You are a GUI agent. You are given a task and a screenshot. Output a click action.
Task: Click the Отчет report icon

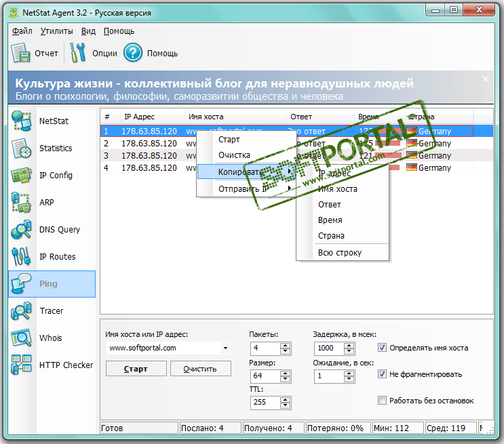[x=20, y=53]
